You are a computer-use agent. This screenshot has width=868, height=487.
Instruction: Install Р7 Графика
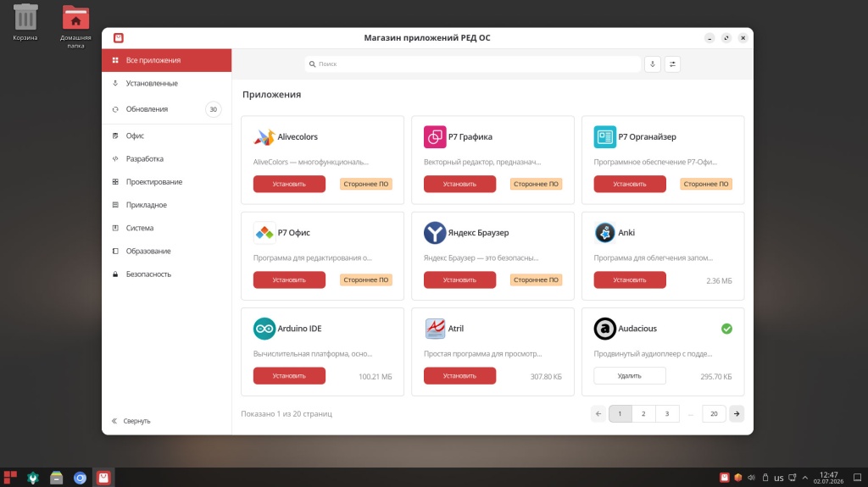(x=459, y=184)
